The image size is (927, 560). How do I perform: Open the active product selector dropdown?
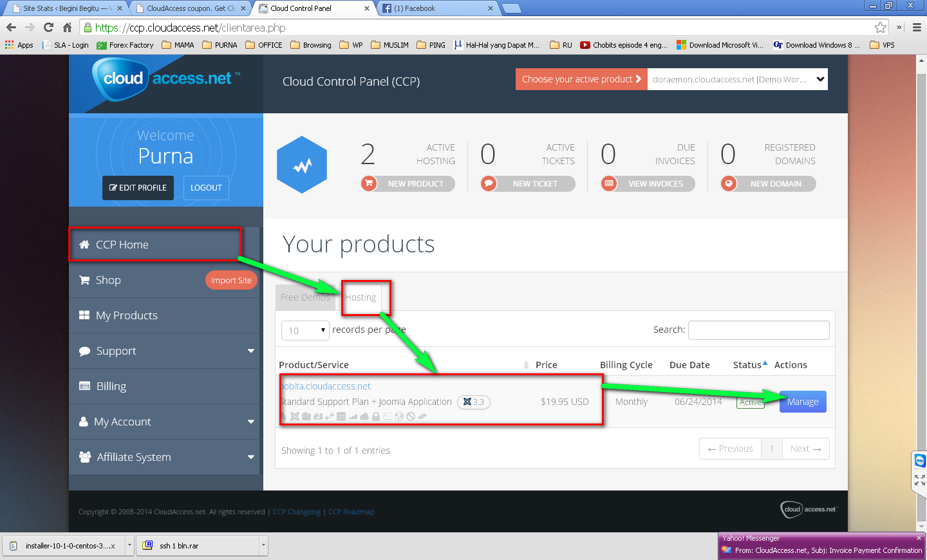coord(738,79)
